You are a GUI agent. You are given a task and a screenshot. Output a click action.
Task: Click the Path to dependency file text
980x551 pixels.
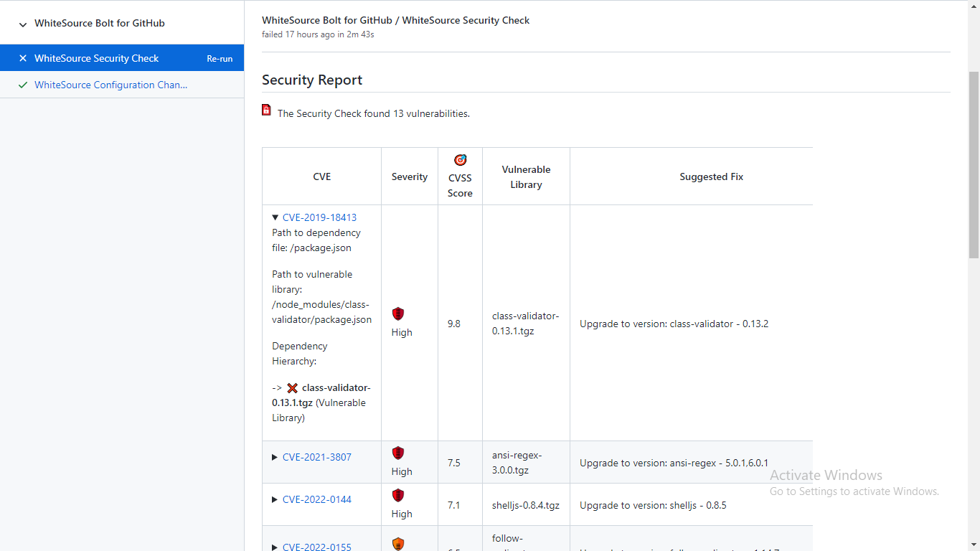click(316, 240)
